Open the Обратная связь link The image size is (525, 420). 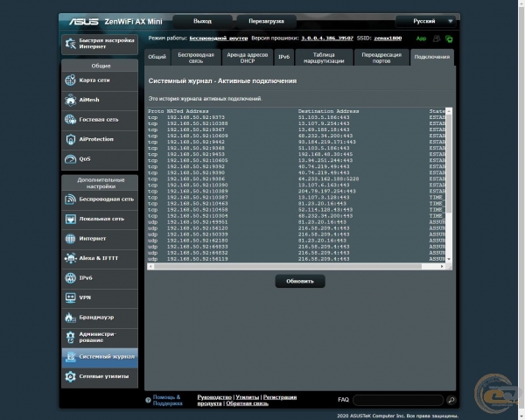click(247, 403)
